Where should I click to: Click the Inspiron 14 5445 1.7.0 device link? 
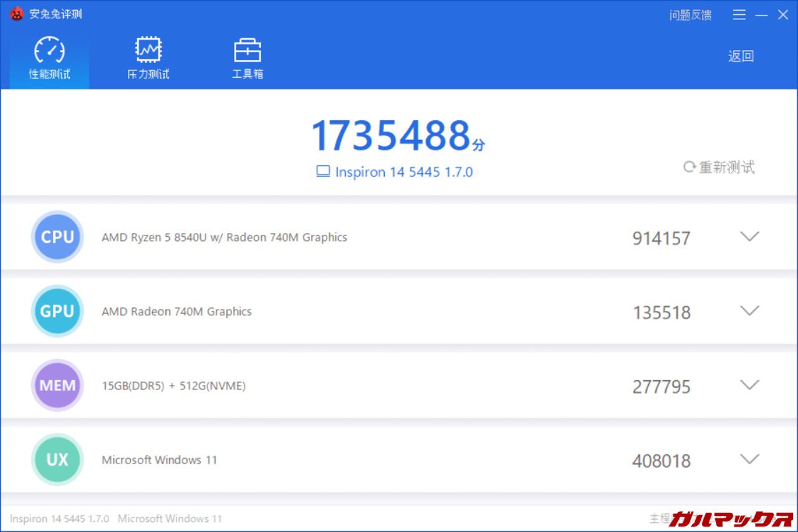point(403,172)
